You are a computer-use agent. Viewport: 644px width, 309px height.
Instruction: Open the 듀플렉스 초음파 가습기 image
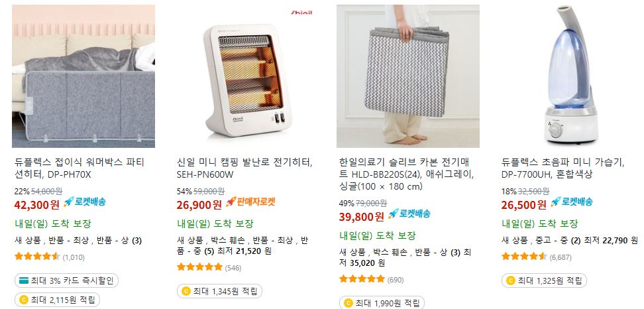[x=570, y=76]
